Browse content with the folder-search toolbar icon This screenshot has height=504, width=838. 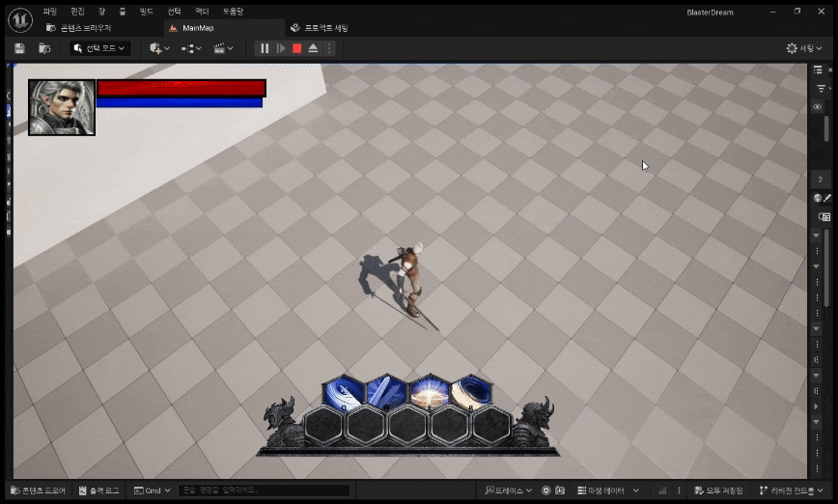(x=44, y=48)
